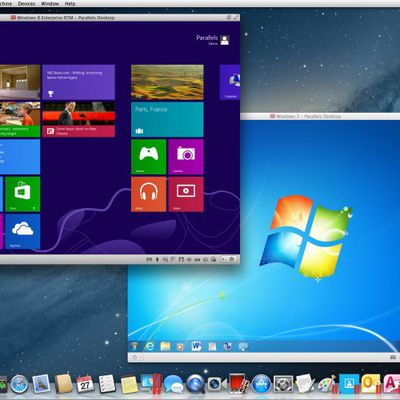Open Word from the Windows 7 taskbar
The image size is (400, 400).
click(x=196, y=346)
